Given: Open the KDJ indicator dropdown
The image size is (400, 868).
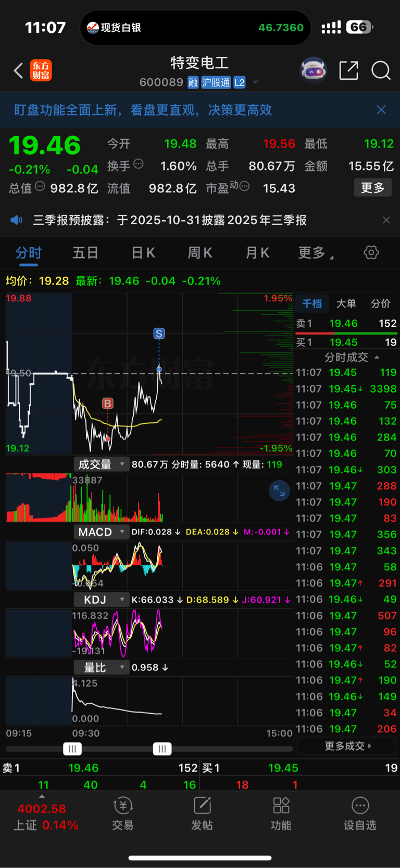Looking at the screenshot, I should (x=101, y=600).
